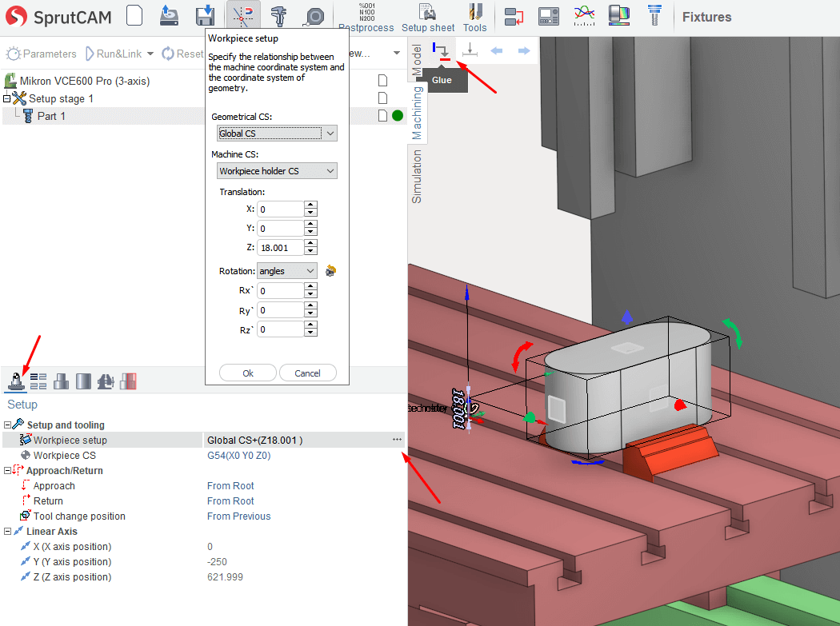840x626 pixels.
Task: Click From Previous for Tool change position
Action: pos(239,516)
